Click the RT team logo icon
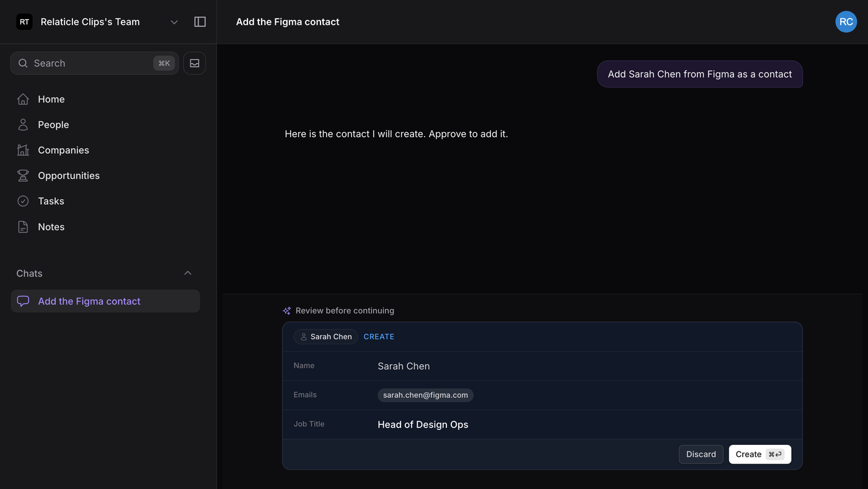 24,22
